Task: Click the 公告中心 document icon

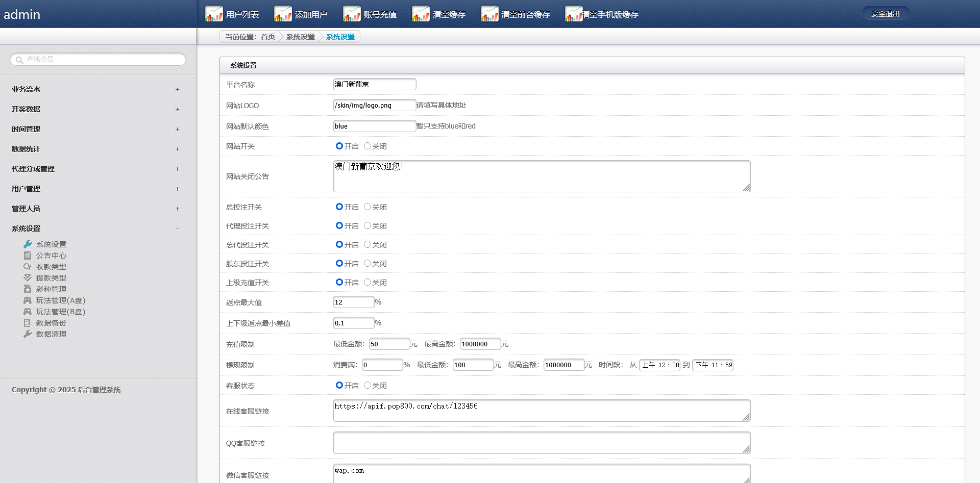Action: pyautogui.click(x=28, y=256)
